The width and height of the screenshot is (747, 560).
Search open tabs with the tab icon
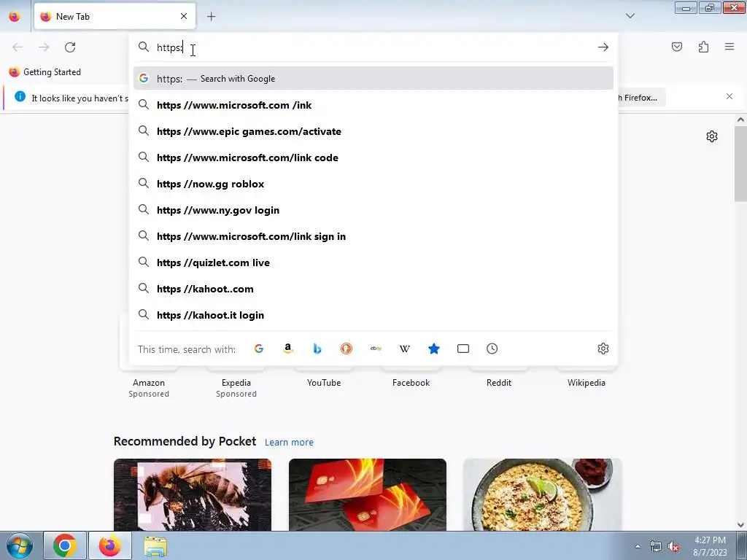click(463, 349)
